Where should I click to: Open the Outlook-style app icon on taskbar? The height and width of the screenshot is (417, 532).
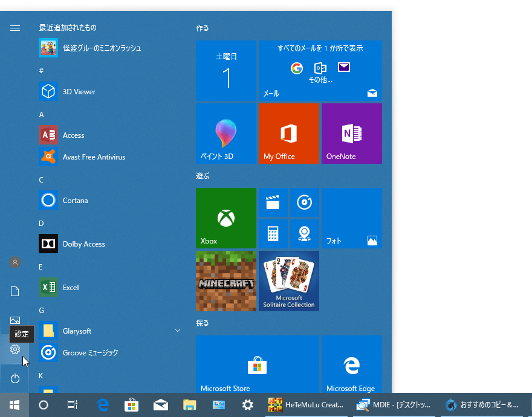click(x=219, y=405)
